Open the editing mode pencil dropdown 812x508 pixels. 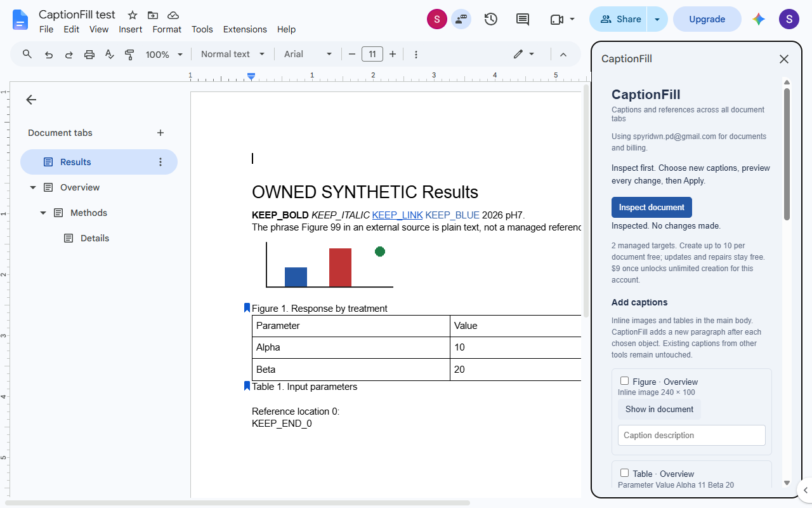pyautogui.click(x=524, y=55)
